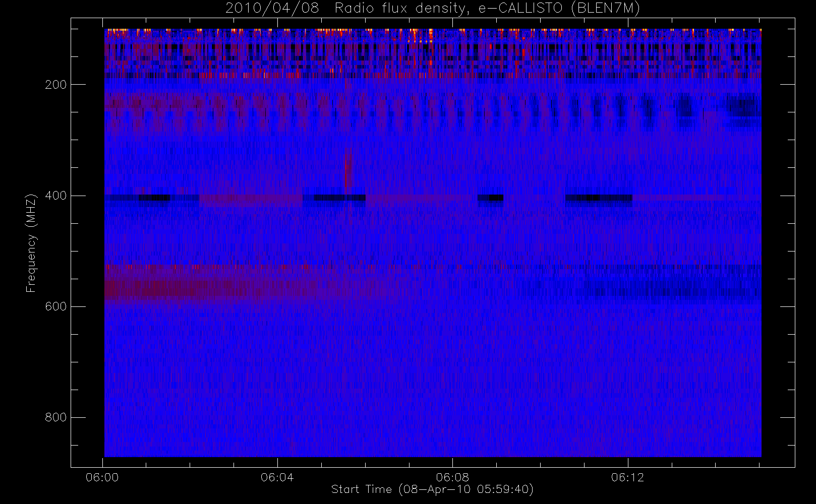816x504 pixels.
Task: Click the '06:00' time tick label
Action: [102, 477]
